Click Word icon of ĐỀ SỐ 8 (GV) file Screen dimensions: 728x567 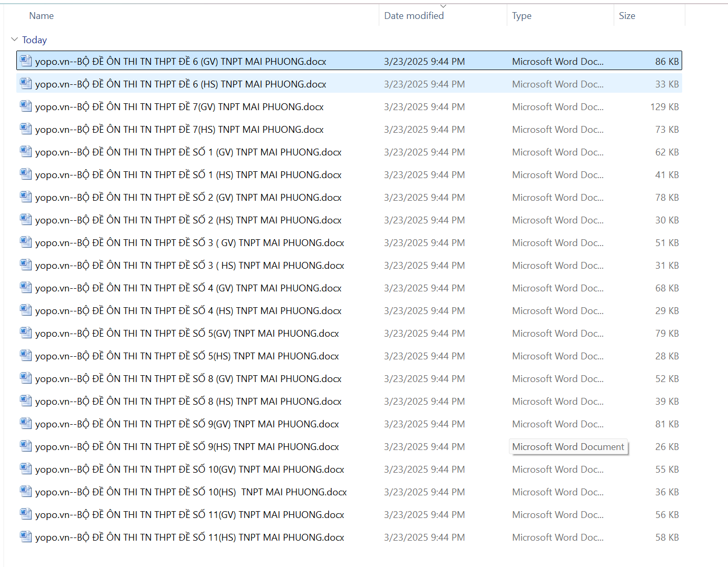(26, 378)
